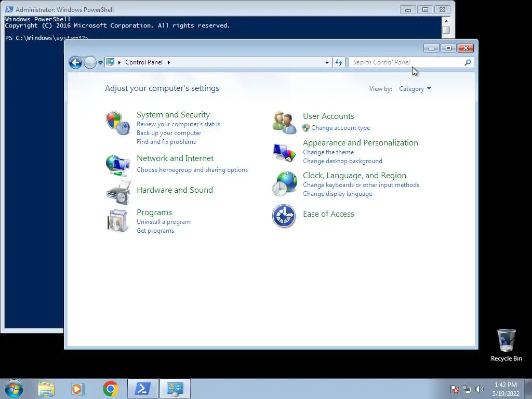Open the address bar history dropdown
Image resolution: width=532 pixels, height=399 pixels.
click(327, 62)
